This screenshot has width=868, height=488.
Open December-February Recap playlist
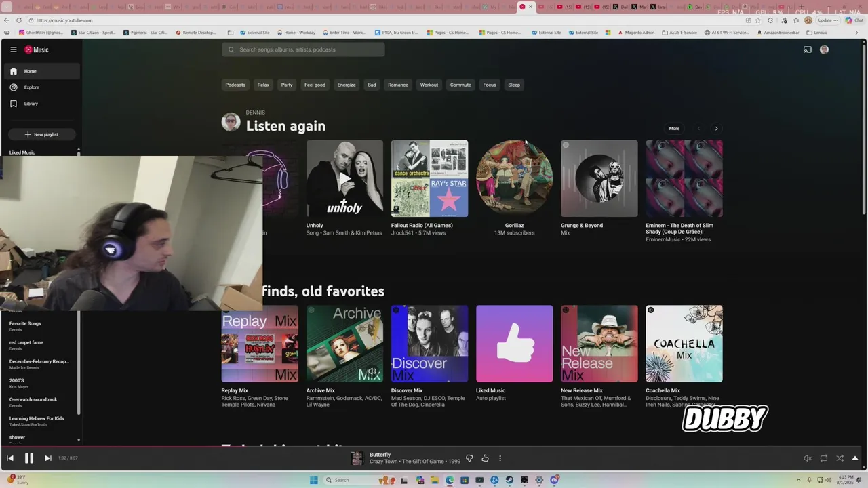[41, 364]
